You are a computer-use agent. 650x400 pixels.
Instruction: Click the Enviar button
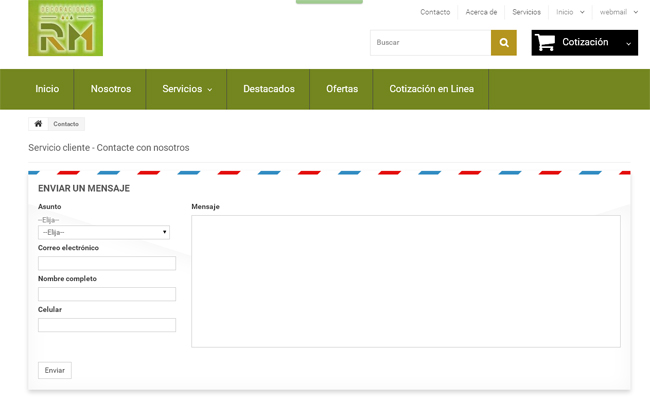pos(55,370)
